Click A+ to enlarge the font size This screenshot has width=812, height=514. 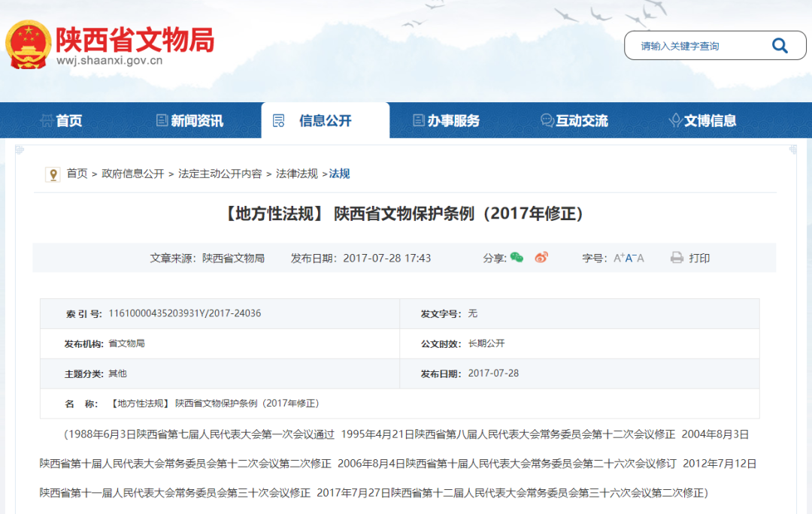click(x=620, y=257)
